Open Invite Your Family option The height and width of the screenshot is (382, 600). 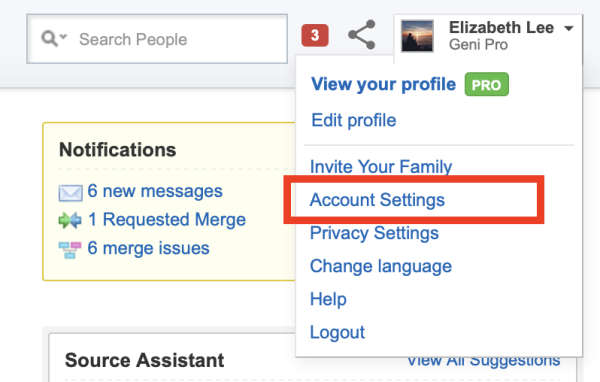point(381,167)
